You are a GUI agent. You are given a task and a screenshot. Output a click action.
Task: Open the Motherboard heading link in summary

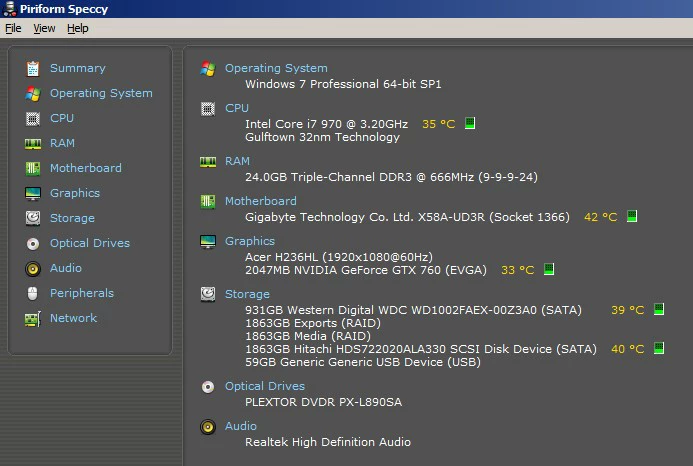coord(261,201)
